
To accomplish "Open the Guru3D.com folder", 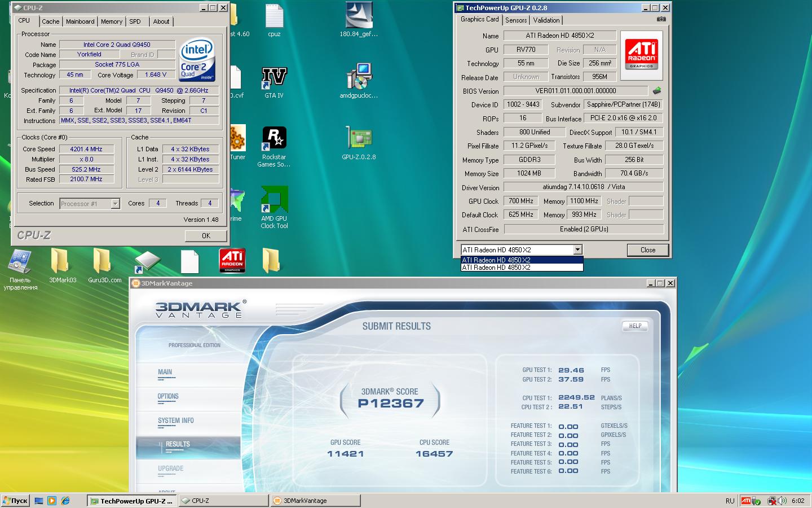I will 104,265.
